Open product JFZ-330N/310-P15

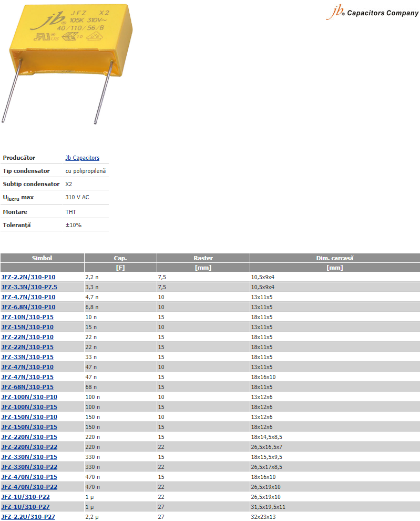coord(29,457)
